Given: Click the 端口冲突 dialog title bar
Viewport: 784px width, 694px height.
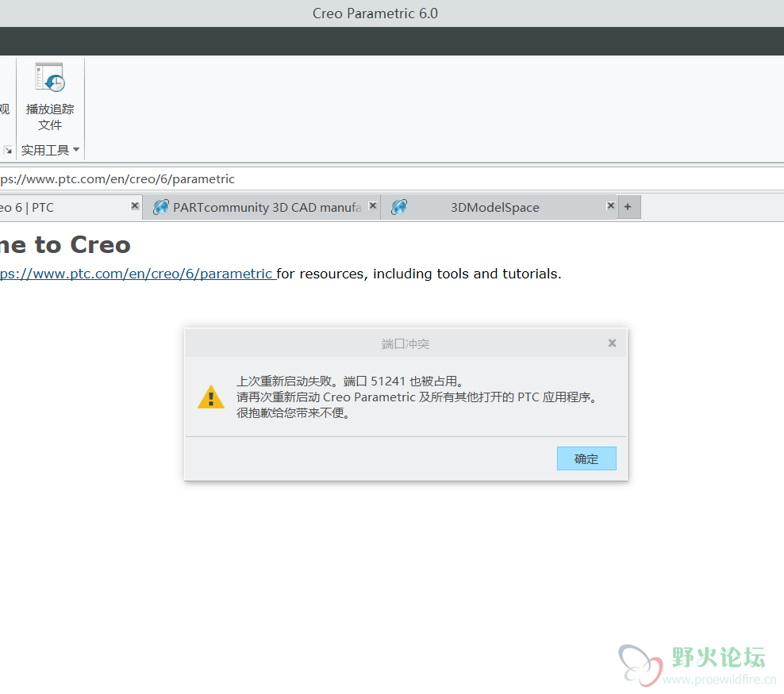Looking at the screenshot, I should pos(405,343).
